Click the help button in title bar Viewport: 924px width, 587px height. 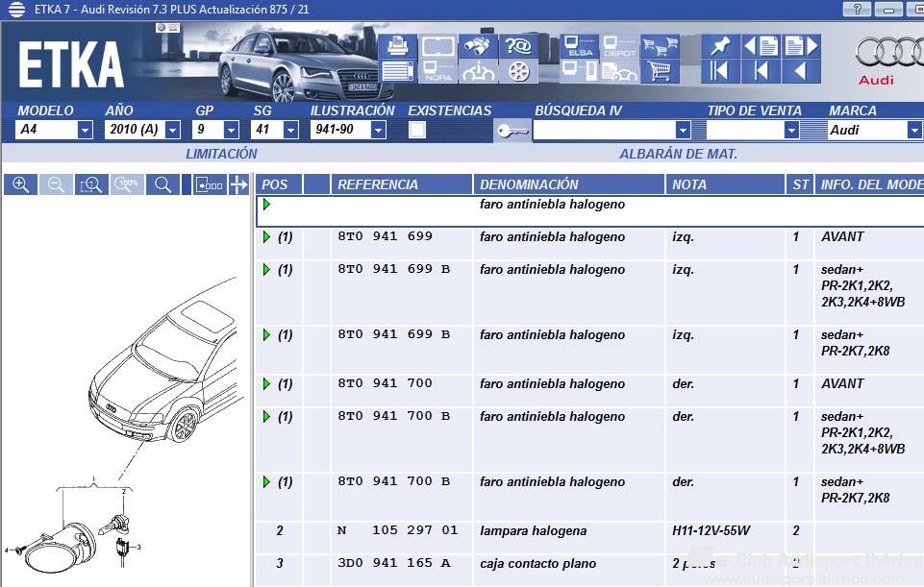point(857,9)
